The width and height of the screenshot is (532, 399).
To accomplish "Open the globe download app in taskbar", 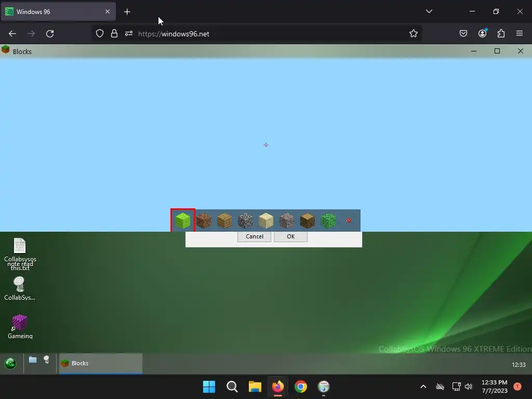I will (324, 387).
